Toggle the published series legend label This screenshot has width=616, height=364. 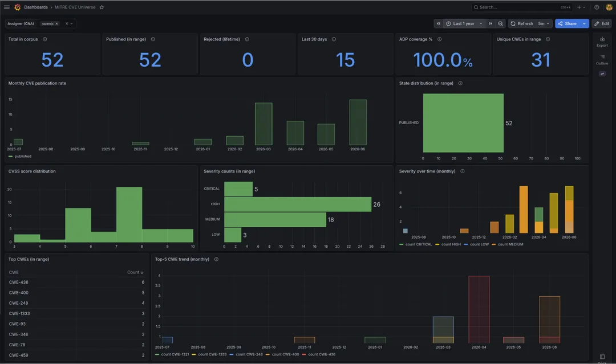click(x=23, y=157)
